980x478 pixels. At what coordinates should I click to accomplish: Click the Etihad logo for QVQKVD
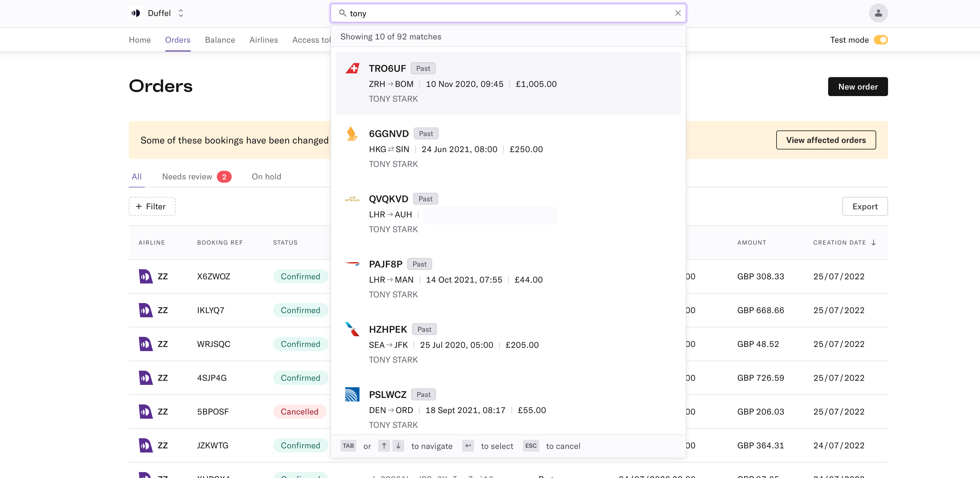(352, 199)
